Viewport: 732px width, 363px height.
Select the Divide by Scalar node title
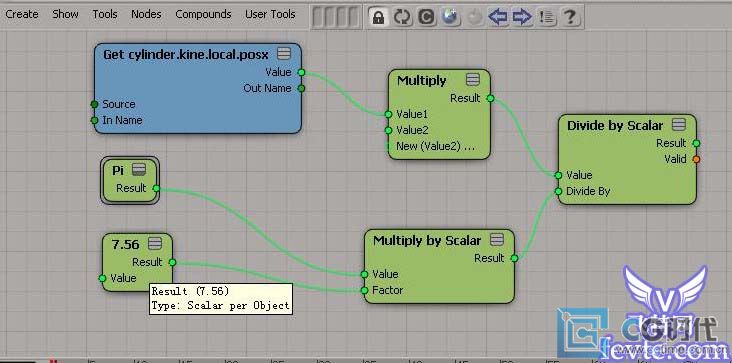tap(615, 125)
